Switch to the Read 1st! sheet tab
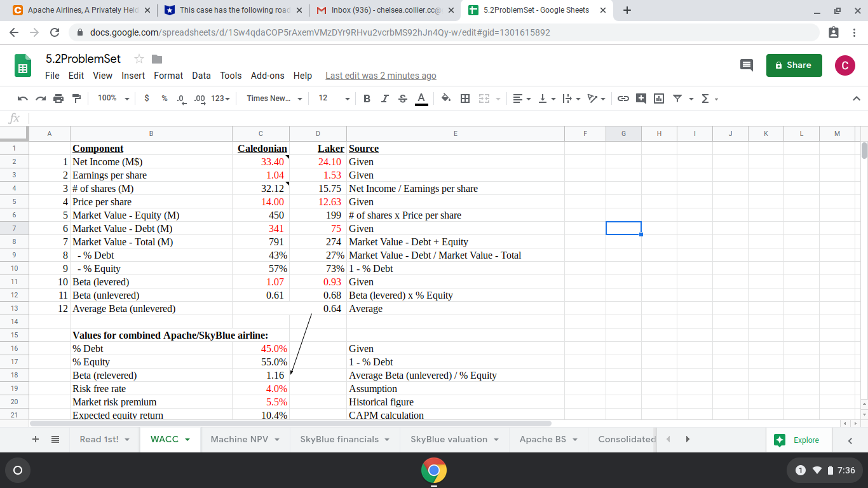Screen dimensions: 868x488 (x=104, y=439)
